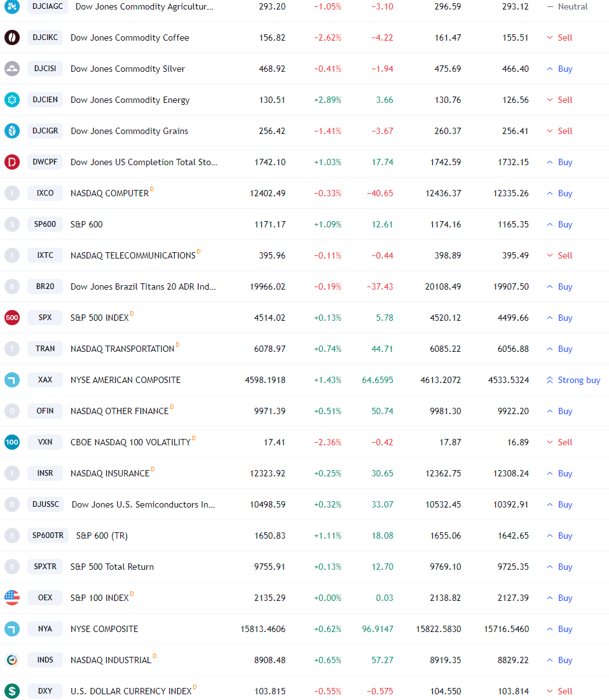The height and width of the screenshot is (700, 609).
Task: Click the IXCO placeholder logo icon
Action: click(x=12, y=193)
